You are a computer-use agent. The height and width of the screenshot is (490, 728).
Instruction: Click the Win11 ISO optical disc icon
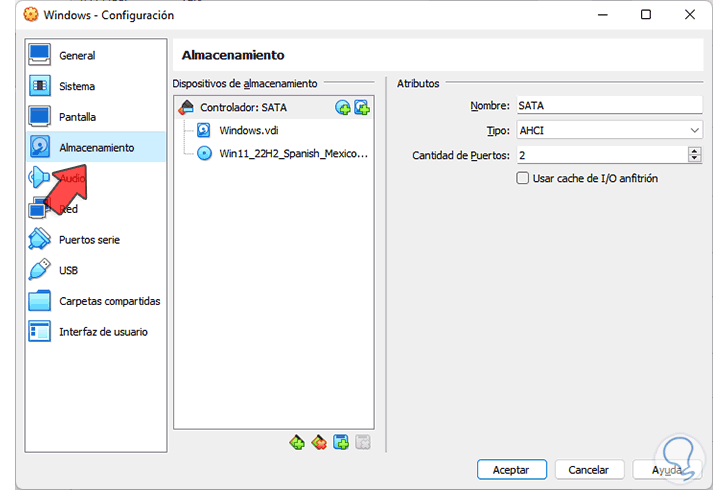[204, 153]
